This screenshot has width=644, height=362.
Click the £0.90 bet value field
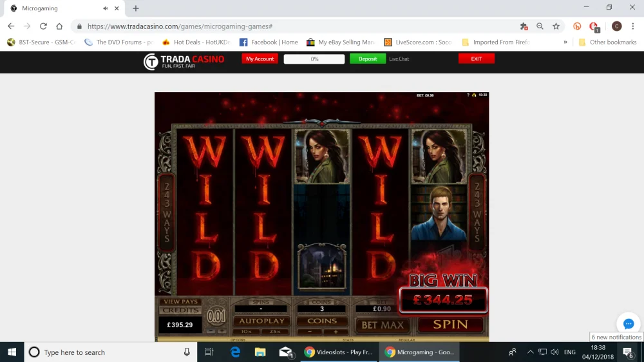(381, 309)
